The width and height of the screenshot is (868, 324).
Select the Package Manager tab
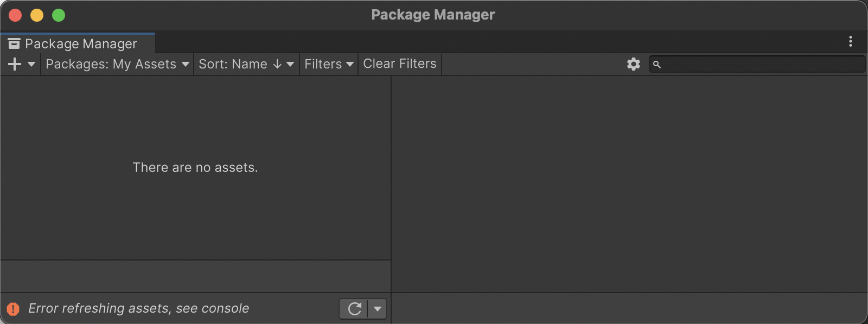pyautogui.click(x=81, y=43)
